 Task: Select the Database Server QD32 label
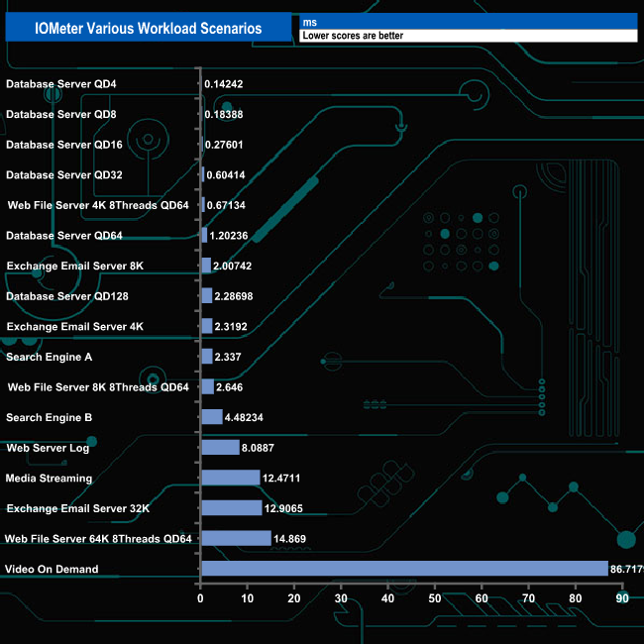(64, 175)
